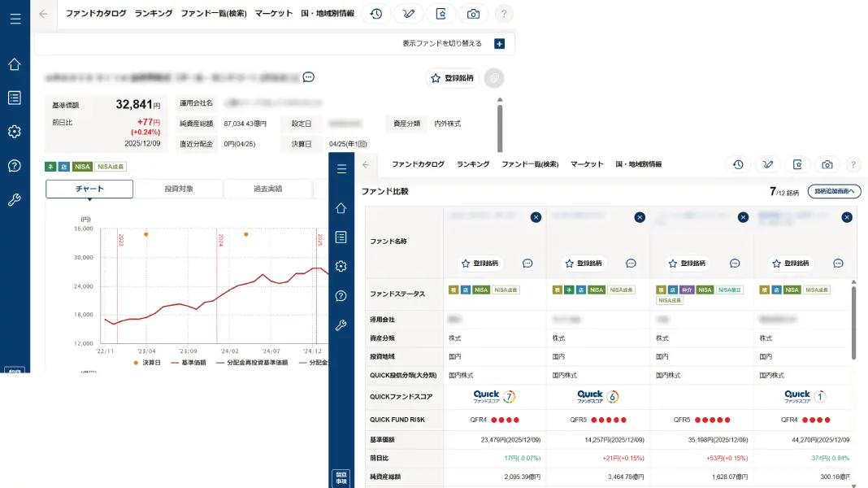This screenshot has height=488, width=868.
Task: Open マーケット menu in fund detail window
Action: point(273,13)
